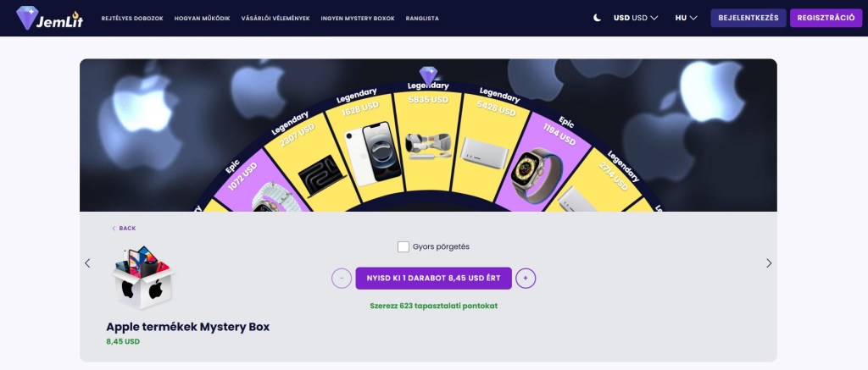This screenshot has width=868, height=370.
Task: Go to previous box with left arrow
Action: tap(87, 263)
